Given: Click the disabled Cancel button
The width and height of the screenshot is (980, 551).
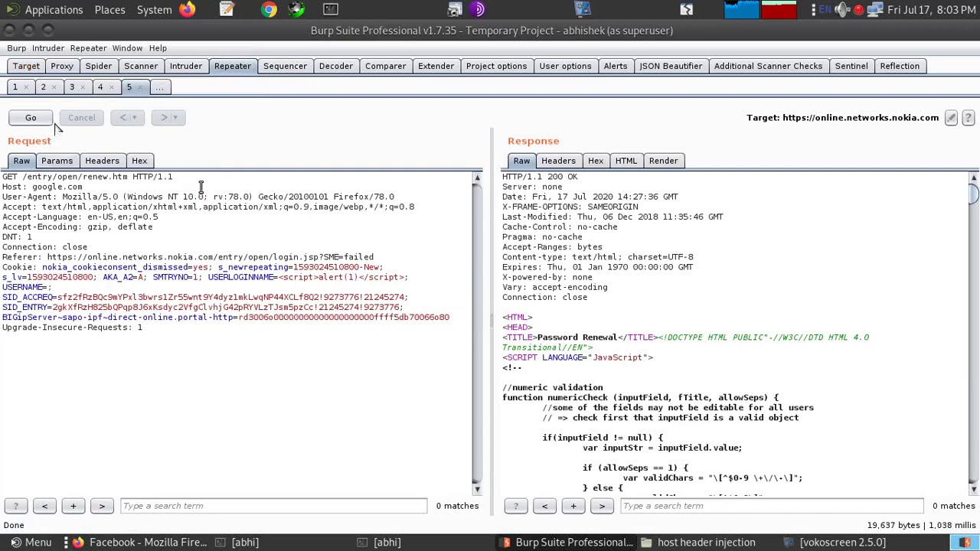Looking at the screenshot, I should (81, 118).
